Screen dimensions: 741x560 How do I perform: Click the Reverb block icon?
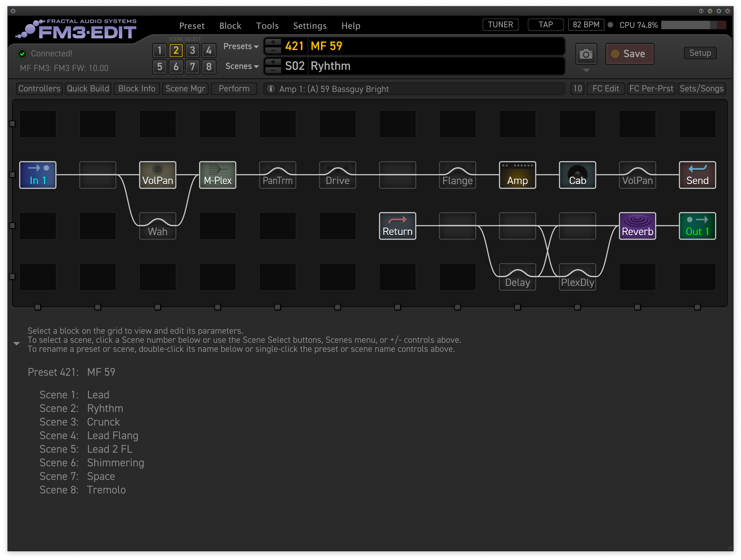[x=637, y=226]
